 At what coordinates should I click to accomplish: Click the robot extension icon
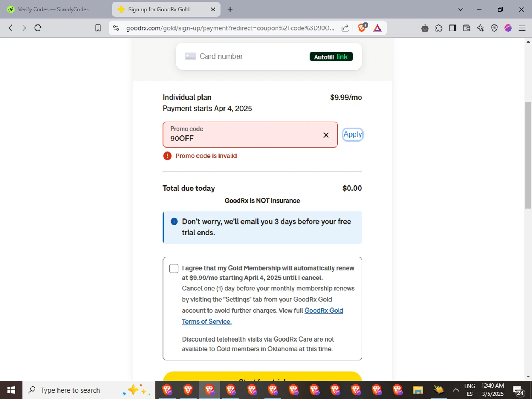click(425, 28)
